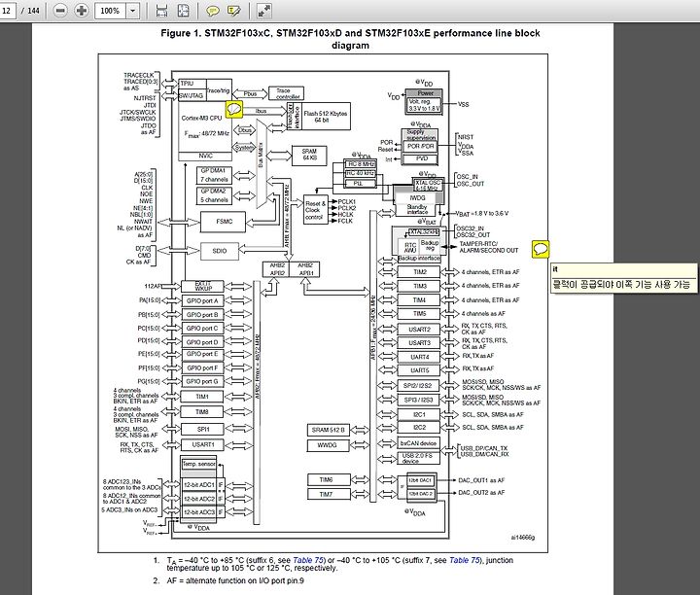700x595 pixels.
Task: Open the yellow comment note on Cortex-M3 CPU
Action: 234,109
